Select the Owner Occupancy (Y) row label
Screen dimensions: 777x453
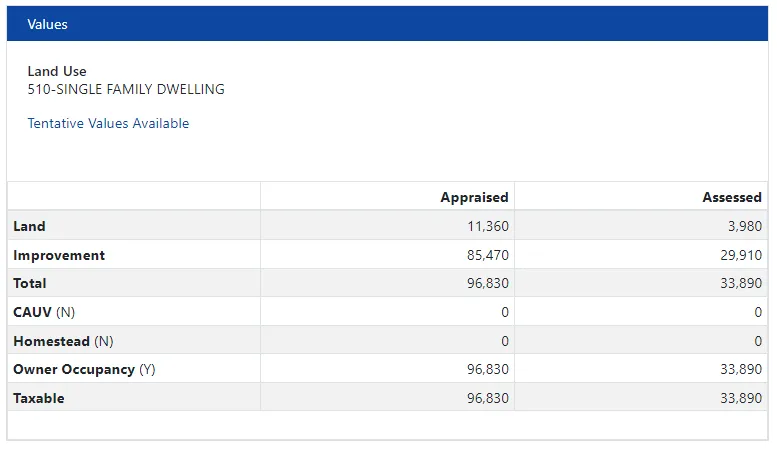pos(84,370)
